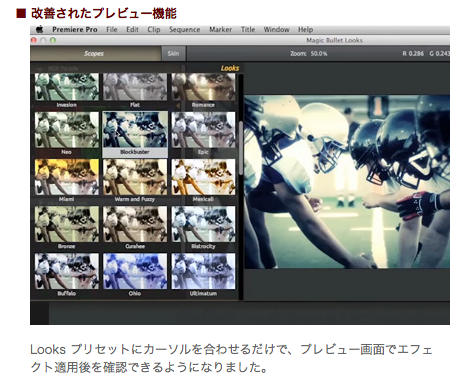Viewport: 471px width, 389px height.
Task: Open the Premiere Pro application menu
Action: click(75, 30)
